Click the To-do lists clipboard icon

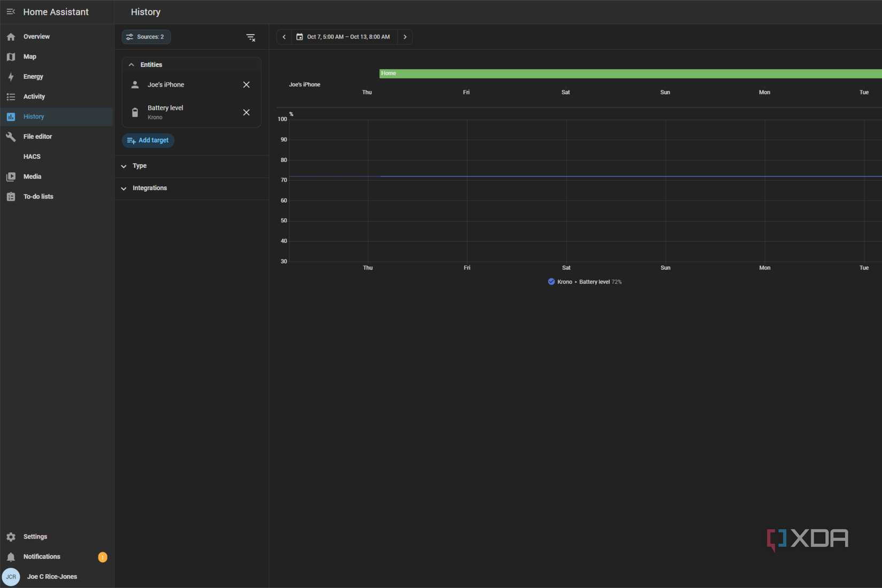point(11,197)
